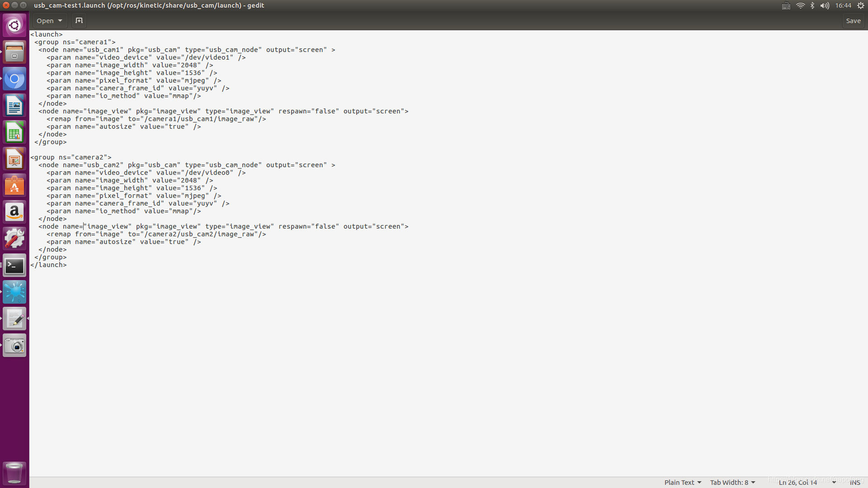This screenshot has width=868, height=488.
Task: Switch to the Terminal in dock
Action: 14,265
